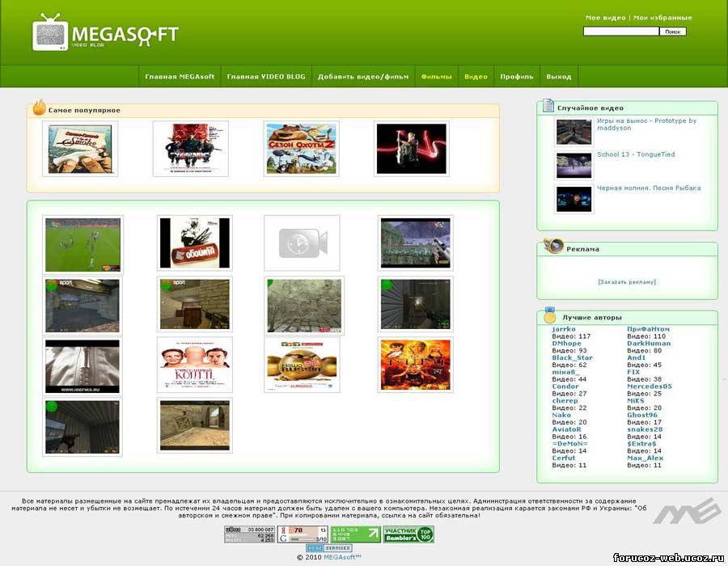The width and height of the screenshot is (728, 566).
Task: Click the 'Видео: 117' count text
Action: (572, 336)
